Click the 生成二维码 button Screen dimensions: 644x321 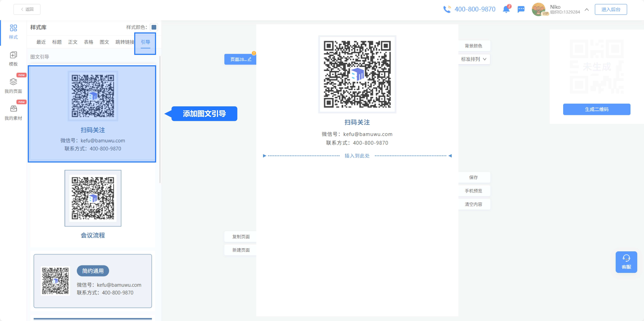(596, 109)
